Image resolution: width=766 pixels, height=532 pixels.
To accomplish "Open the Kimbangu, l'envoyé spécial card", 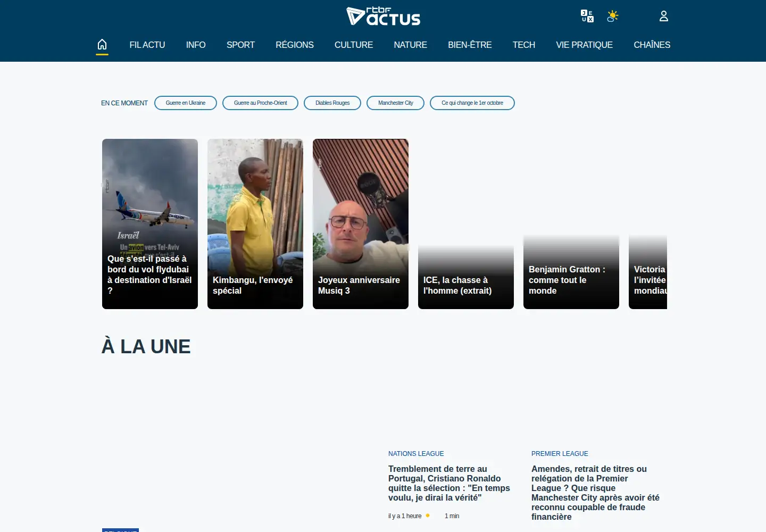I will click(255, 224).
